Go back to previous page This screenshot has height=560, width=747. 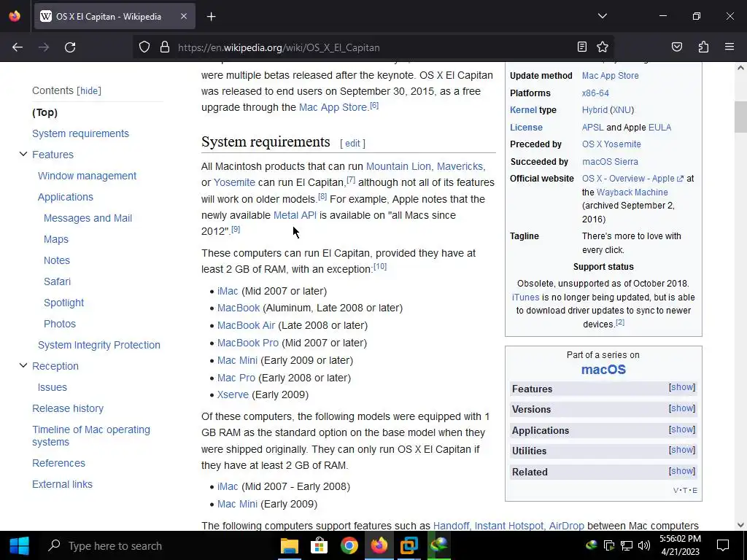[18, 47]
